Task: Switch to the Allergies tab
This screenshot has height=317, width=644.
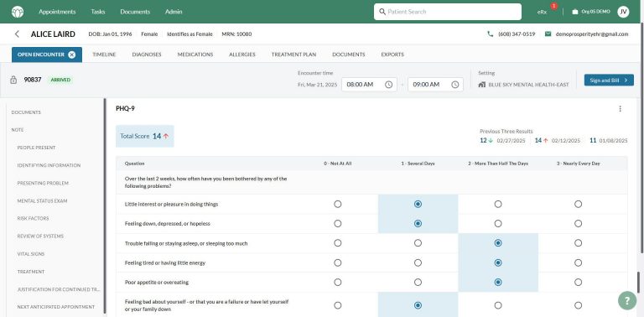Action: click(241, 55)
